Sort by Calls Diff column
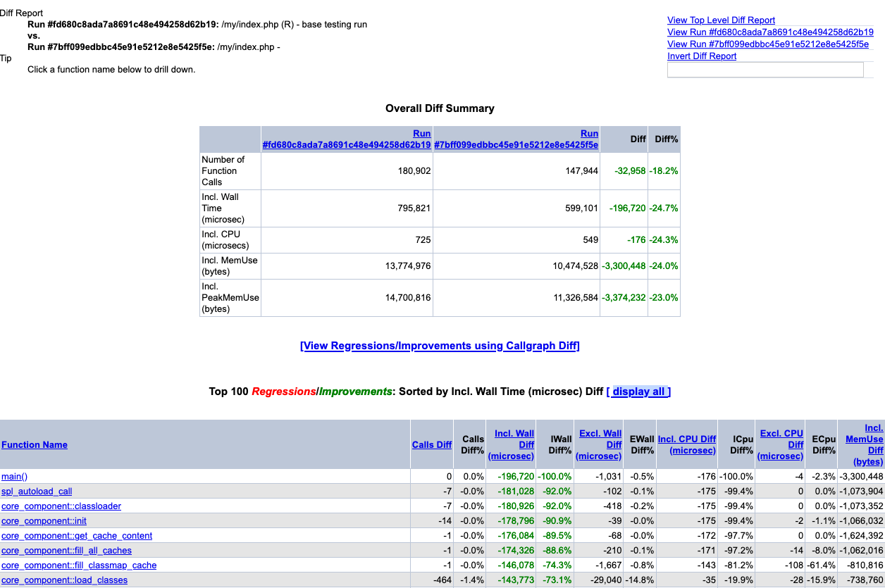The height and width of the screenshot is (588, 885). [432, 445]
